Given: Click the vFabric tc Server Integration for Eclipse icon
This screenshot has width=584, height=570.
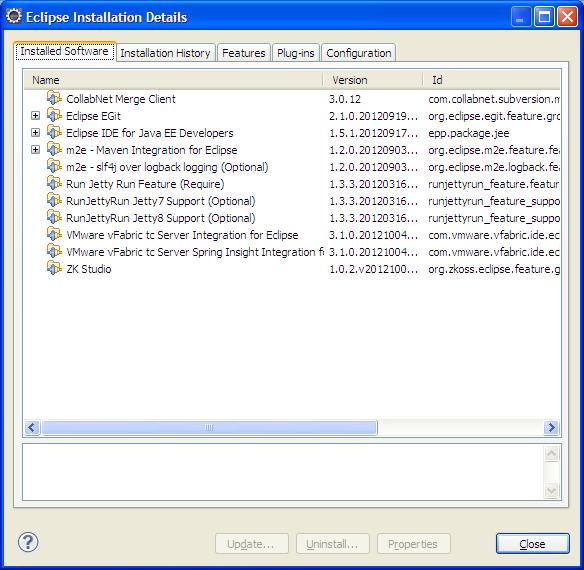Looking at the screenshot, I should [x=54, y=235].
